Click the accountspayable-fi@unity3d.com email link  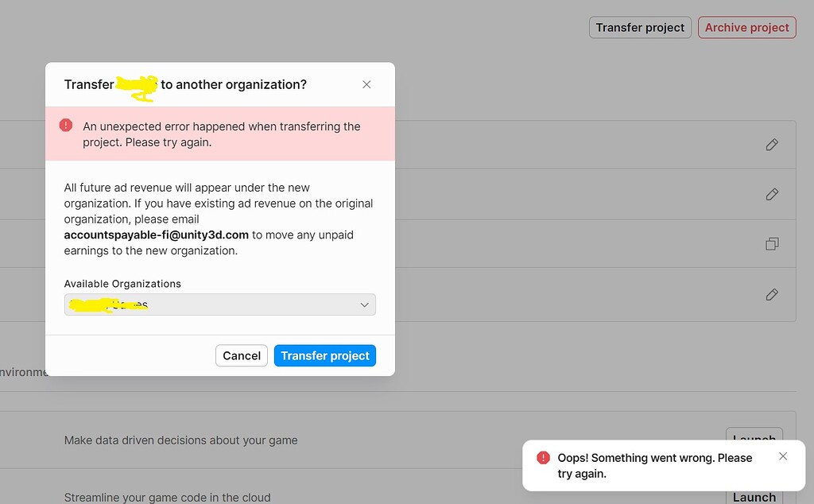click(x=154, y=235)
